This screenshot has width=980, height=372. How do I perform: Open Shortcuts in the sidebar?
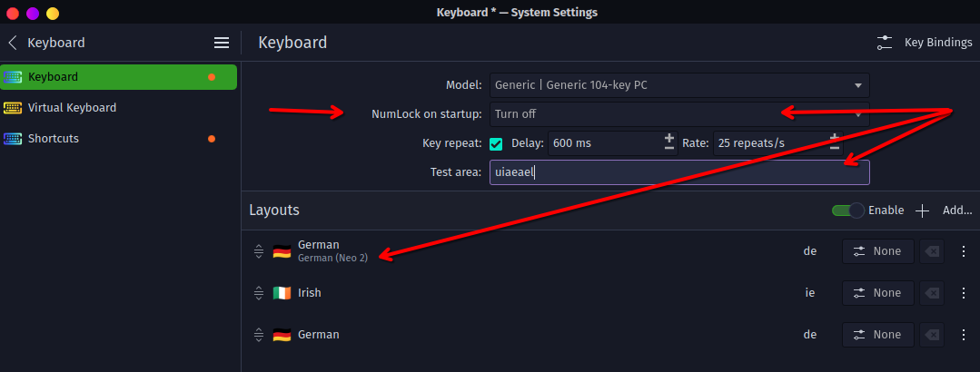pyautogui.click(x=119, y=139)
